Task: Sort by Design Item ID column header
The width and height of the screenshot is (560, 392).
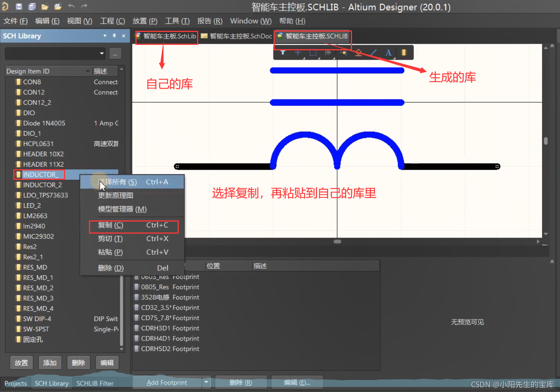Action: (48, 71)
